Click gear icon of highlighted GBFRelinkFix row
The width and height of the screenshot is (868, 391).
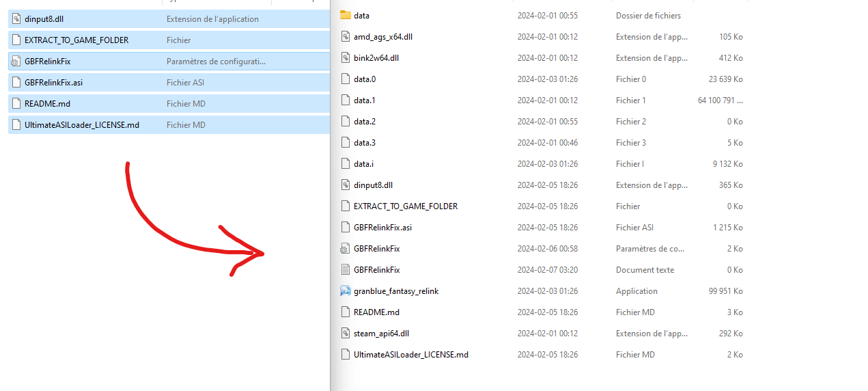click(16, 61)
